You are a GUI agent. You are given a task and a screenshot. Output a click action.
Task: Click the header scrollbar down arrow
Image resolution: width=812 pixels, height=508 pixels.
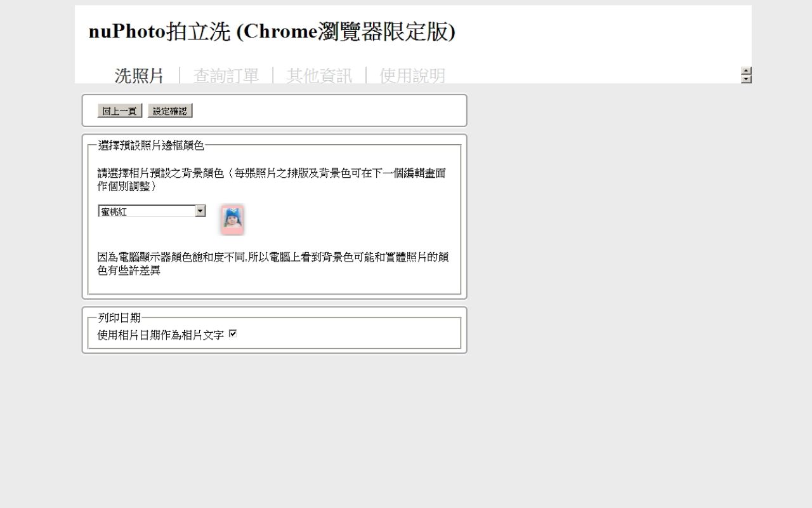(x=746, y=79)
